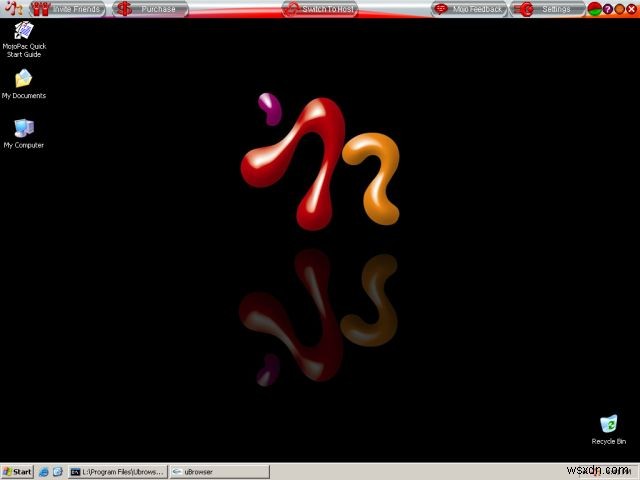Open the Recycle Bin desktop icon
The image size is (640, 480).
[608, 429]
